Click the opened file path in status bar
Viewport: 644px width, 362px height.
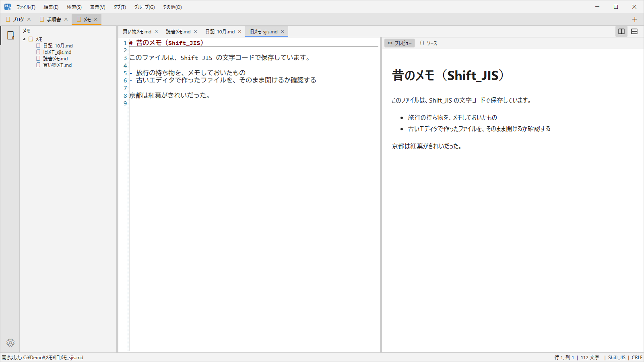click(x=43, y=358)
